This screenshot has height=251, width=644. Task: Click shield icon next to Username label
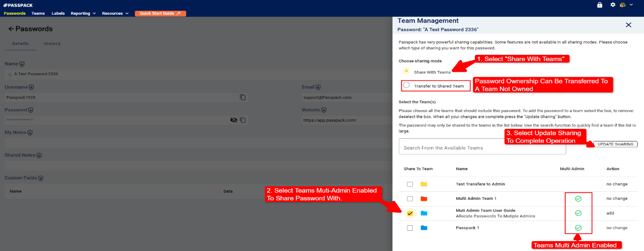31,87
